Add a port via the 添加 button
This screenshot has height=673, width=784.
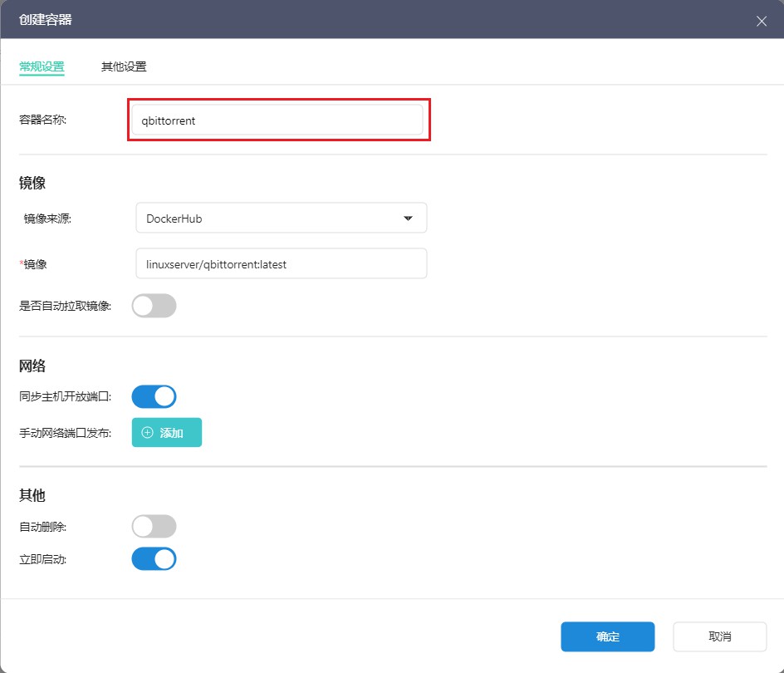(x=167, y=433)
